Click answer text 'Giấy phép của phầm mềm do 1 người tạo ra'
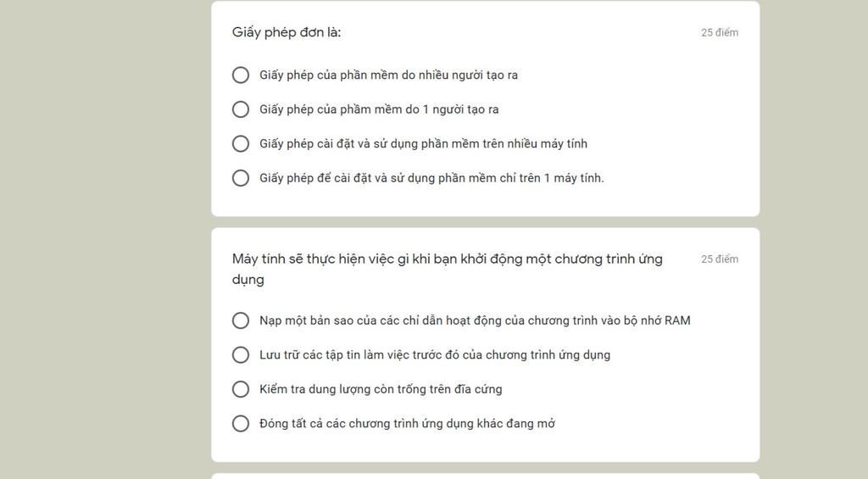Image resolution: width=868 pixels, height=479 pixels. (379, 109)
